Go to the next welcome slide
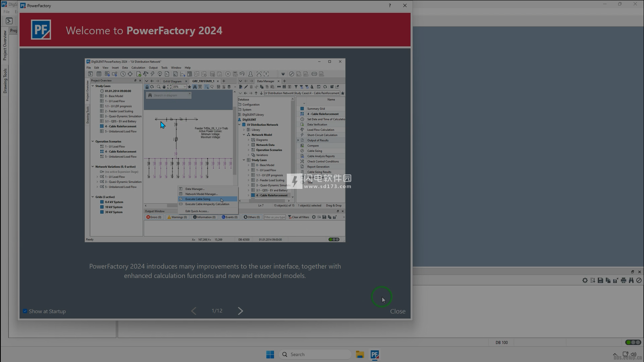 click(x=240, y=311)
